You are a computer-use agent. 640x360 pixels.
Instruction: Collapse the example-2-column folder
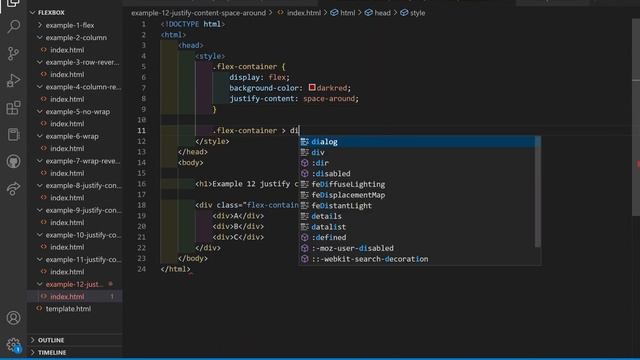(40, 38)
